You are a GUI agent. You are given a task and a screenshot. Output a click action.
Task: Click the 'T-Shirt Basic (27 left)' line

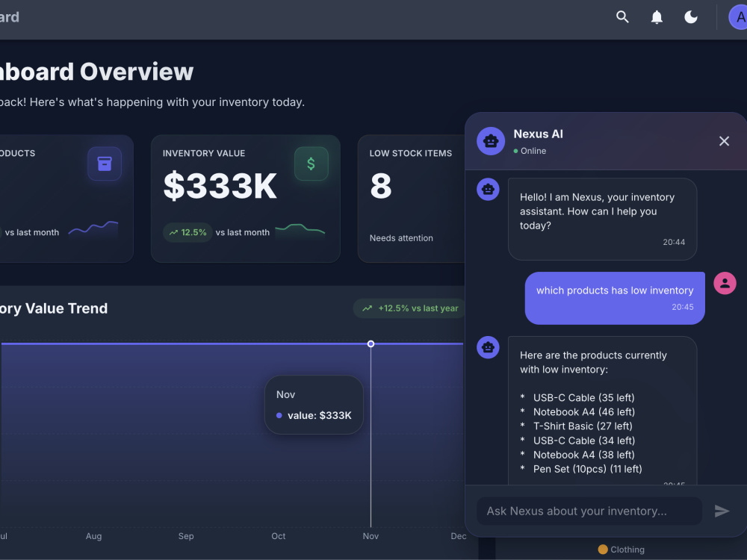[583, 426]
